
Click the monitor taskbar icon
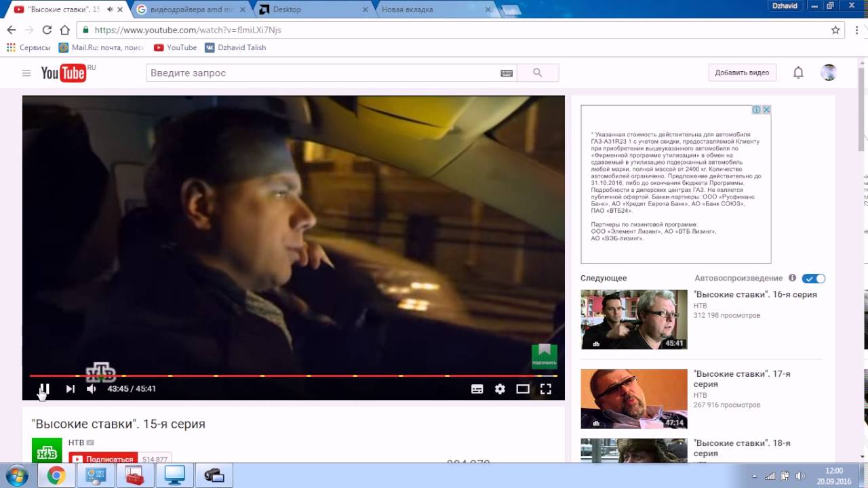coord(174,476)
